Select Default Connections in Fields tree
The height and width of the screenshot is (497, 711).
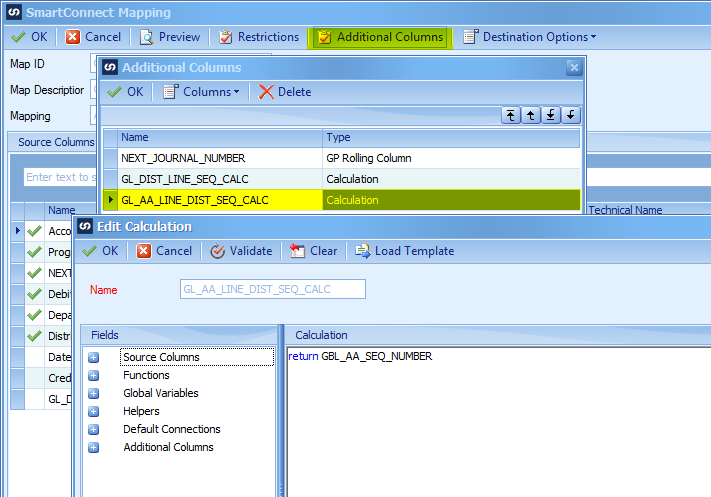(172, 429)
